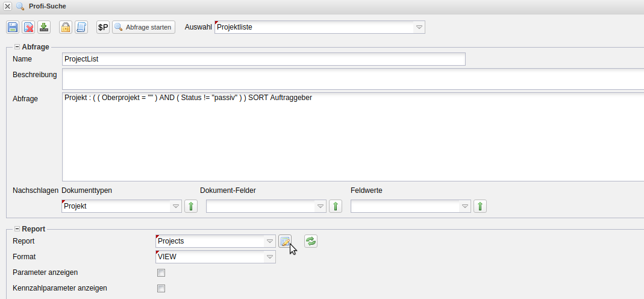Click the save query disk icon
Screen dimensions: 644x299
click(x=13, y=27)
